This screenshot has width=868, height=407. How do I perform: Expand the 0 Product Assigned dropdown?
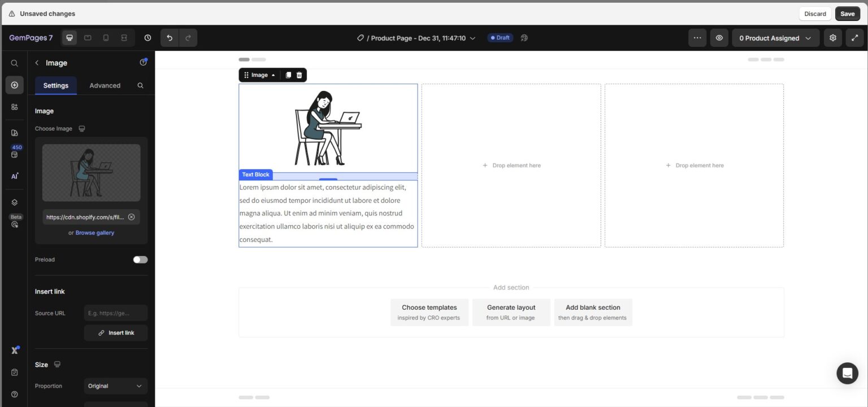[x=775, y=38]
